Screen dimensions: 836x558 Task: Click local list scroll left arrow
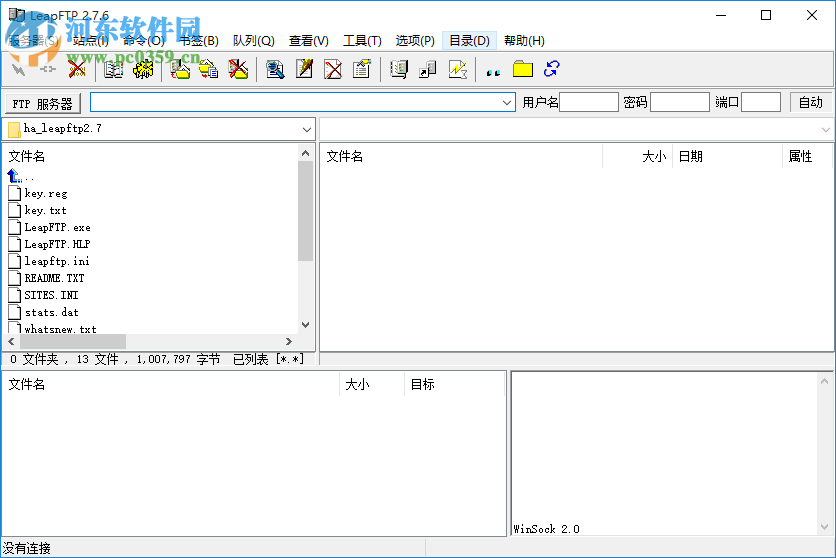pos(11,341)
